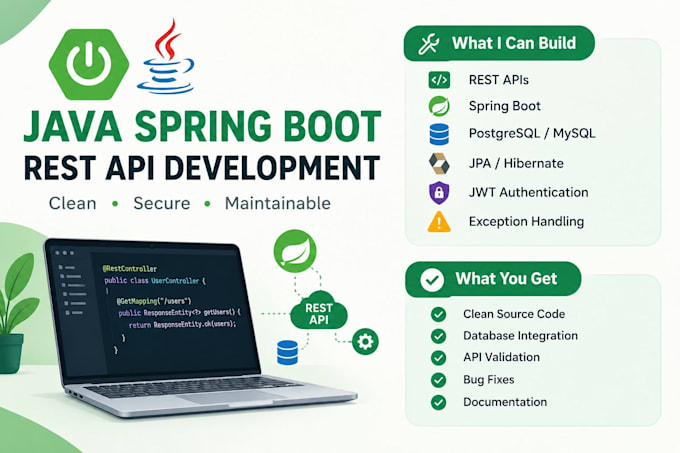Click the check mark next to Bug Fixes
This screenshot has height=453, width=680.
pyautogui.click(x=438, y=380)
